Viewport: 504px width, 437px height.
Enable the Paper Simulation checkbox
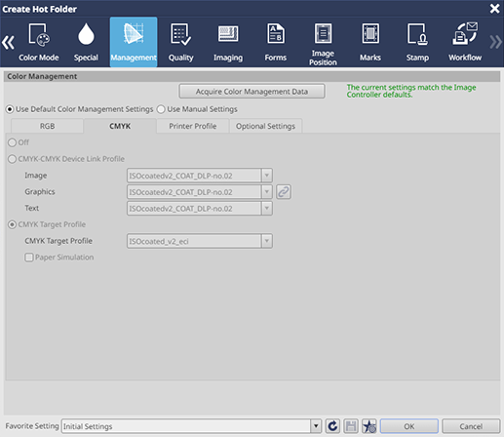(29, 258)
